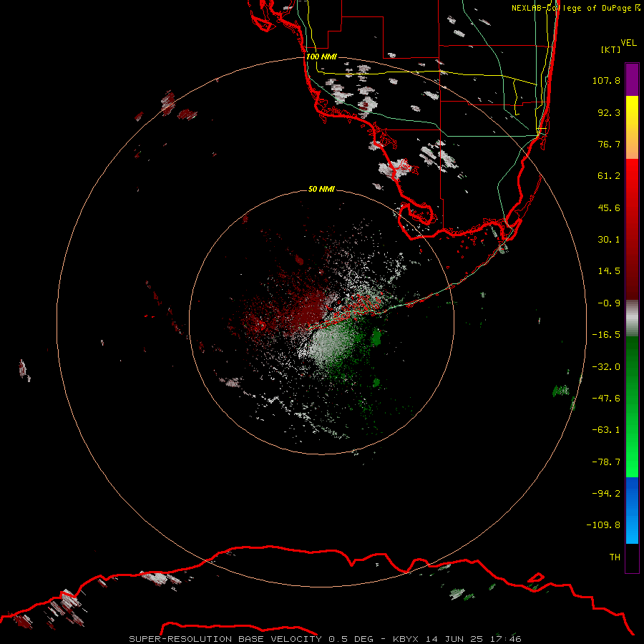
Task: Select the 61.2 legend value
Action: [609, 176]
